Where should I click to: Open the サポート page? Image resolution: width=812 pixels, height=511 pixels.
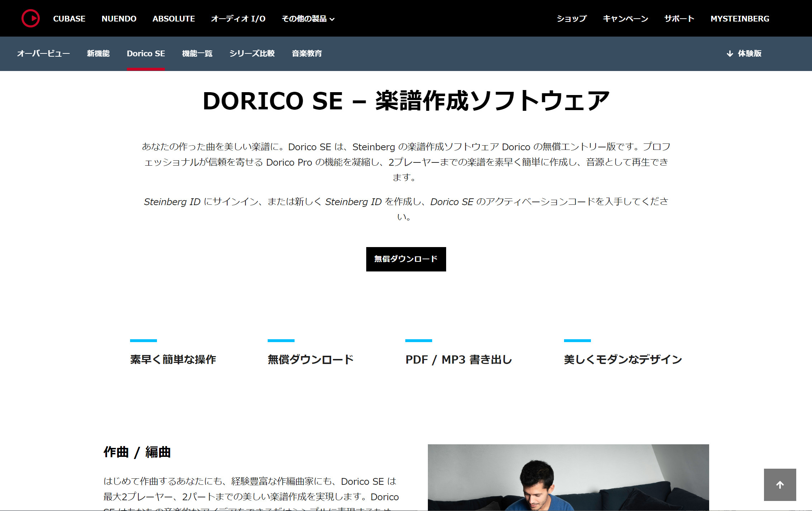[x=679, y=19]
